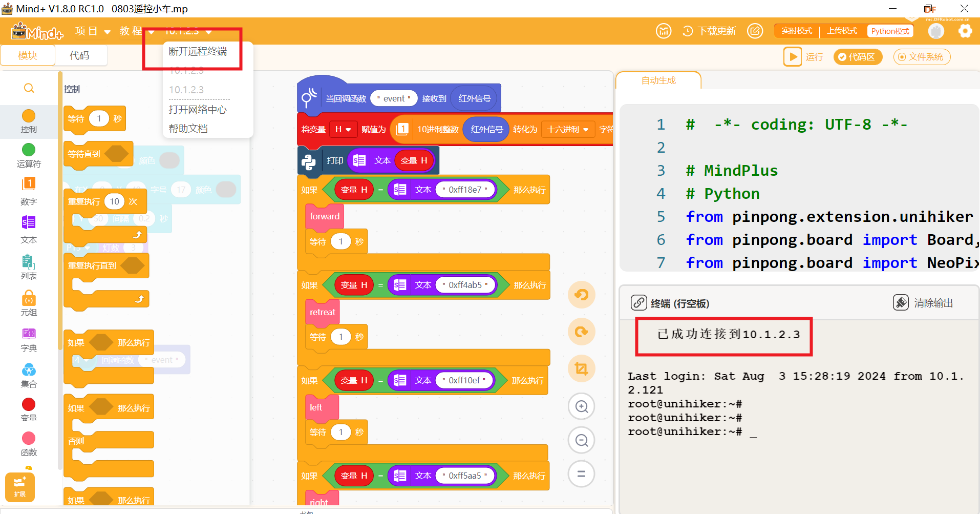Click the Mind+ logo icon

point(37,31)
